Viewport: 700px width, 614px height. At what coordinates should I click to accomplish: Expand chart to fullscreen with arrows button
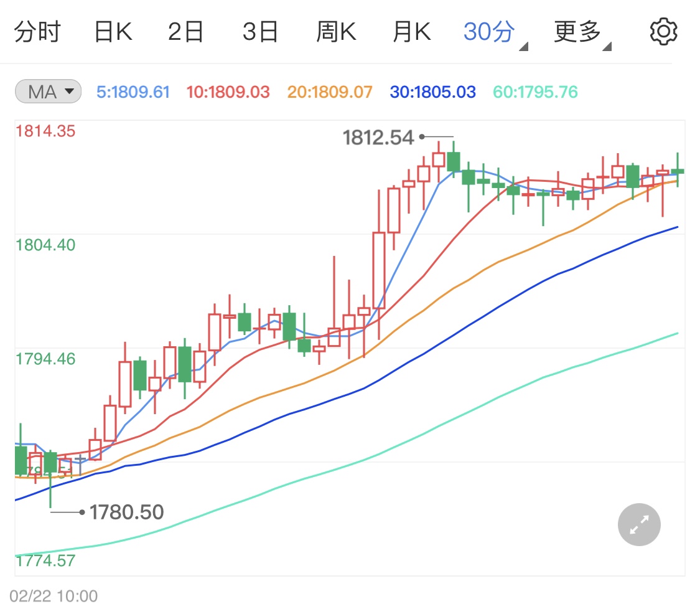pyautogui.click(x=639, y=524)
